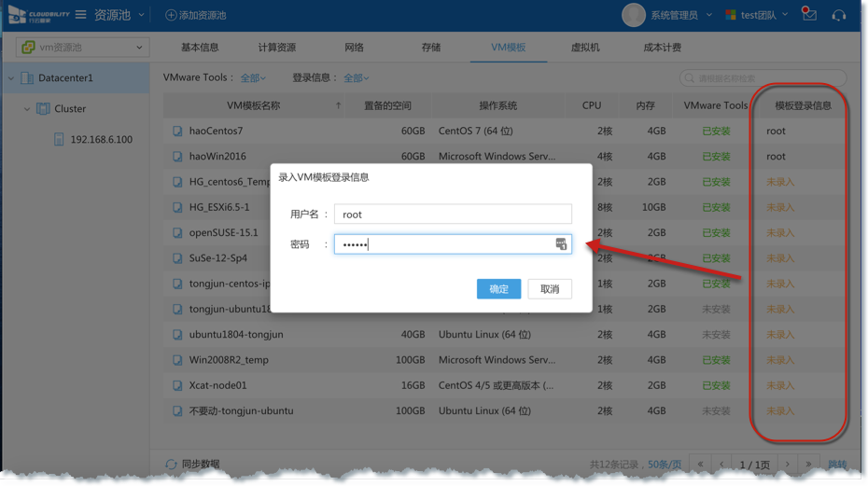
Task: Click the key icon in the password field
Action: pyautogui.click(x=561, y=244)
